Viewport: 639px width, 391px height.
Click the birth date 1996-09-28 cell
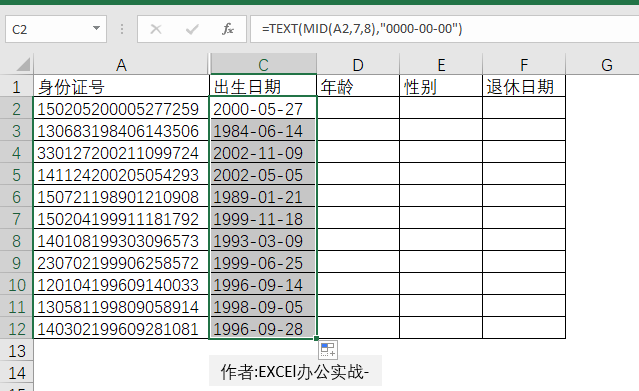[263, 329]
